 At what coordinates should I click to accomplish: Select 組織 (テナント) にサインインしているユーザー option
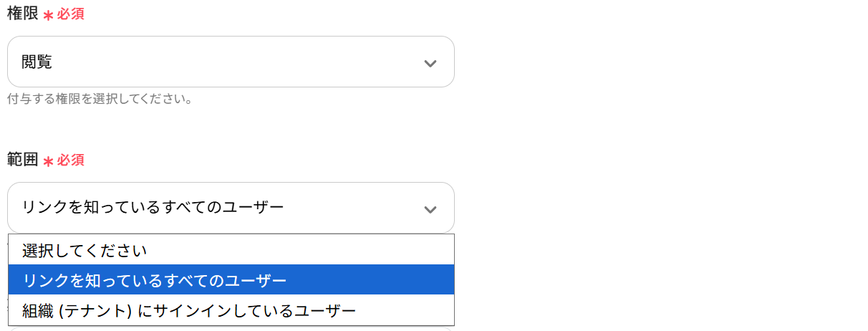coord(189,311)
